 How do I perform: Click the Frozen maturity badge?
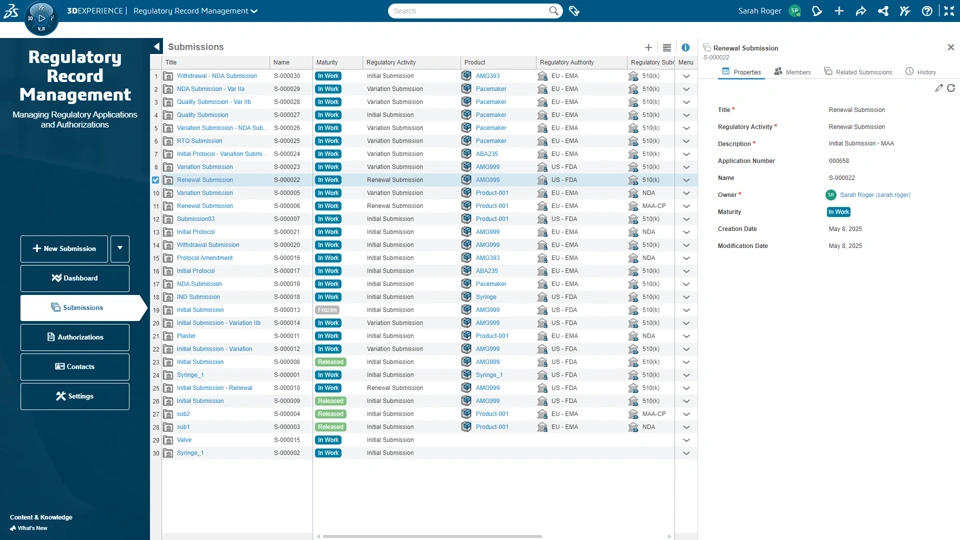click(328, 310)
